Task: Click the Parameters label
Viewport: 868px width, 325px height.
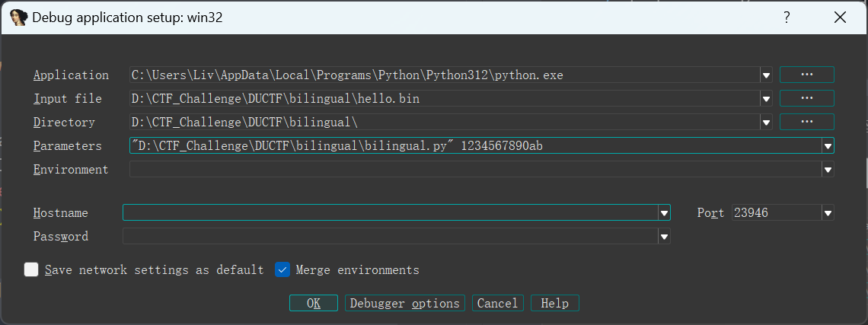Action: [68, 146]
